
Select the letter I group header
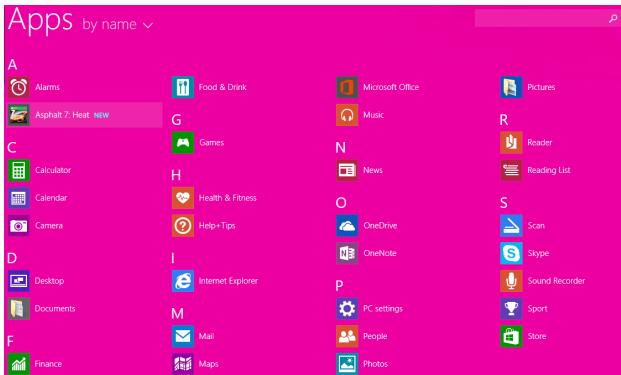pos(173,258)
